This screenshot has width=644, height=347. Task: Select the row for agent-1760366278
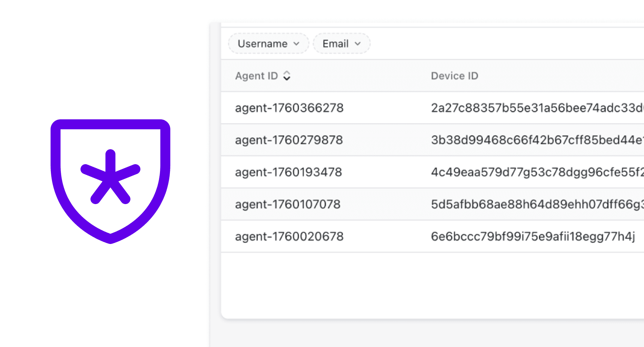(x=289, y=107)
